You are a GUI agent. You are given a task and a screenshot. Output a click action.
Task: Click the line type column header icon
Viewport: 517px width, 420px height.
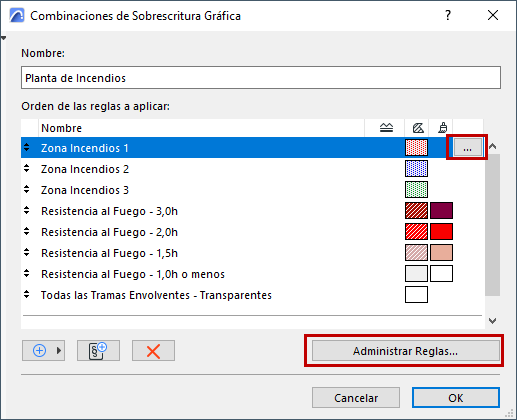386,128
